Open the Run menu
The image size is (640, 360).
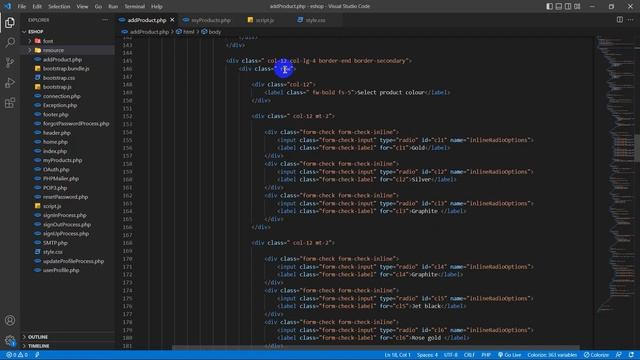113,6
